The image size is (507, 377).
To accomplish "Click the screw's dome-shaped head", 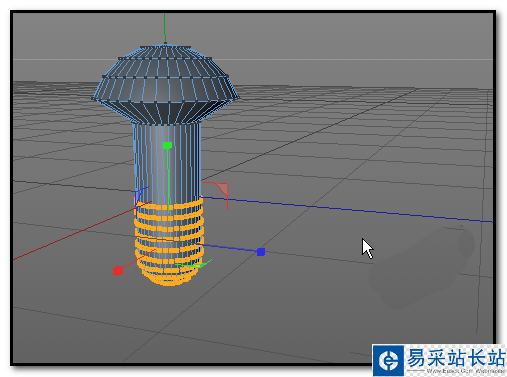I will [x=166, y=85].
